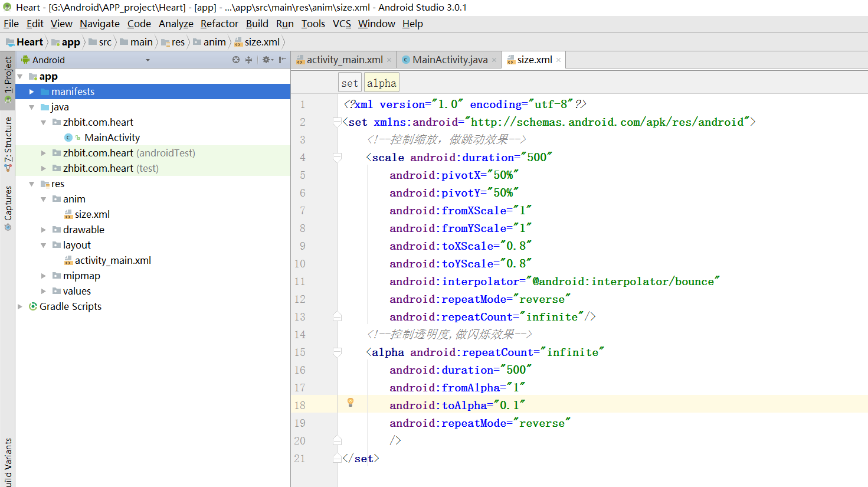Close the activity_main.xml tab
The height and width of the screenshot is (487, 868).
[x=389, y=60]
